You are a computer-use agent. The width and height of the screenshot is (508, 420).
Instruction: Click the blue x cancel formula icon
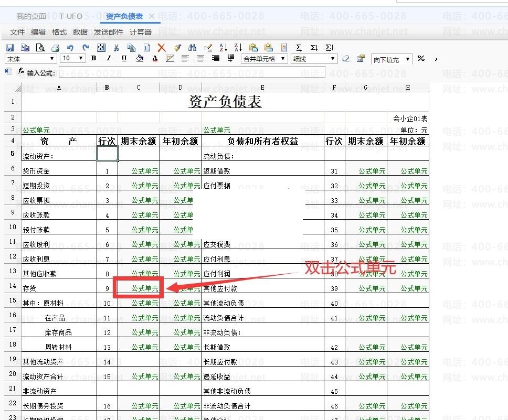coord(8,71)
